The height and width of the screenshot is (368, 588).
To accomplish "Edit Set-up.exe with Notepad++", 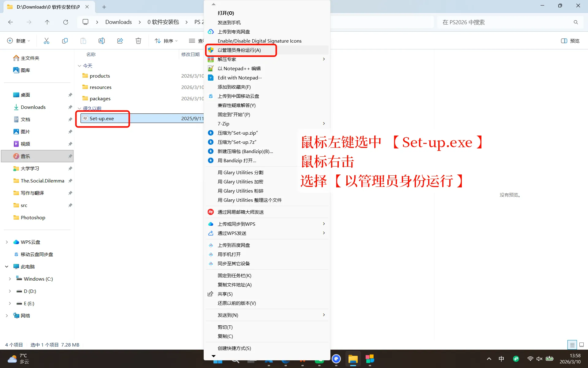I will 239,68.
